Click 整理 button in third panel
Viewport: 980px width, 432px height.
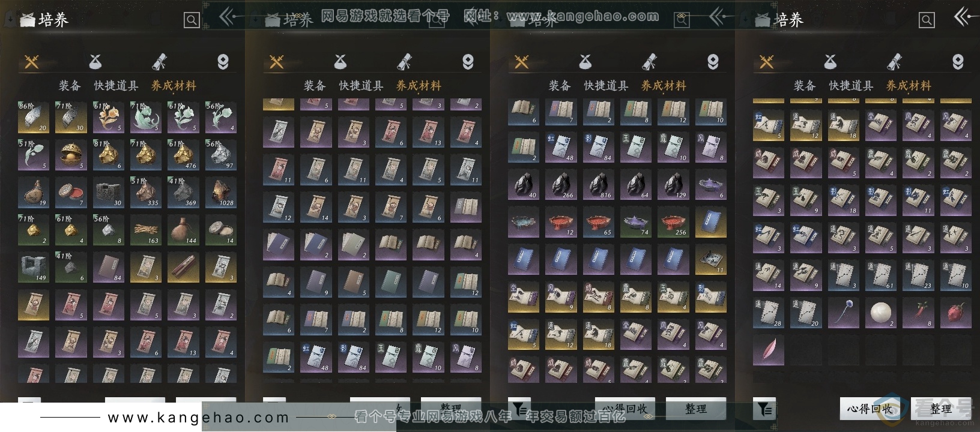(x=696, y=409)
